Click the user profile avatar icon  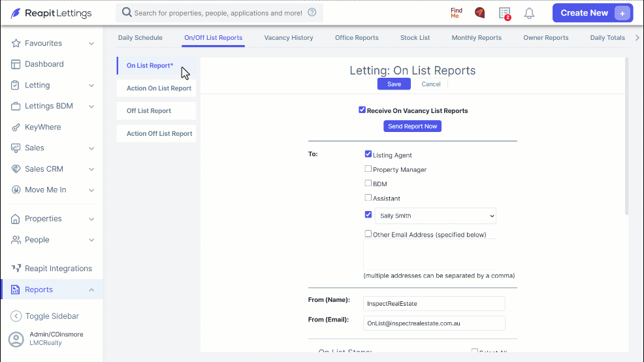(16, 339)
